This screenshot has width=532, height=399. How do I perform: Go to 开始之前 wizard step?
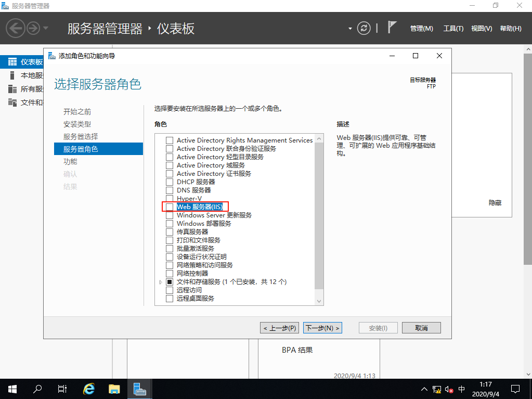[x=77, y=112]
